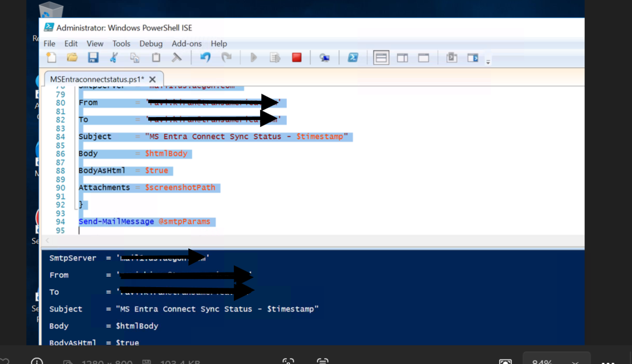Screen dimensions: 632x364
Task: Click @smtpParams on line 94
Action: tap(184, 221)
